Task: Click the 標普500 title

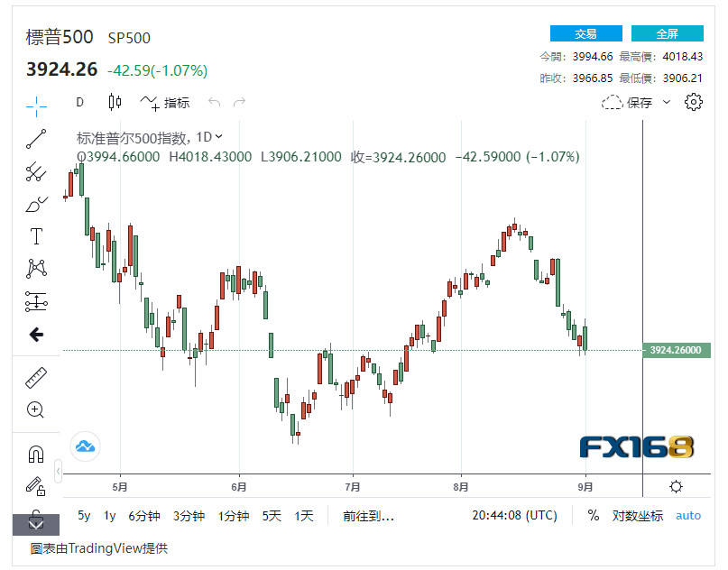Action: [60, 37]
